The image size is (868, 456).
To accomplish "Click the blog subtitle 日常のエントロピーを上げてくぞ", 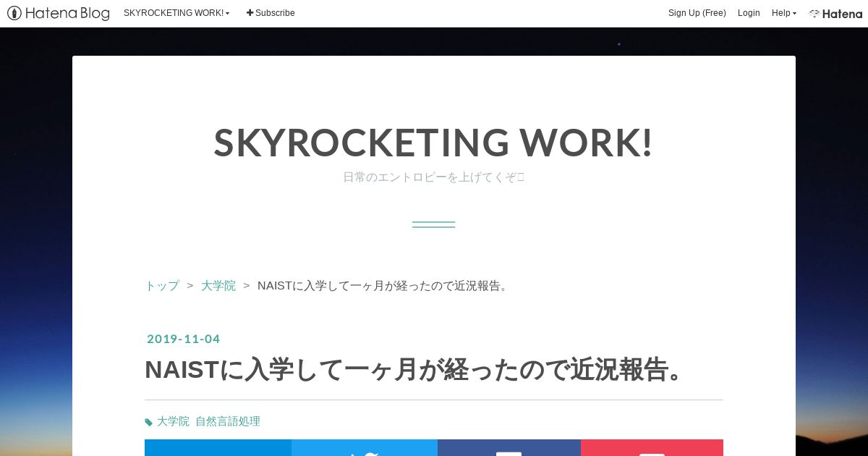I will tap(433, 177).
